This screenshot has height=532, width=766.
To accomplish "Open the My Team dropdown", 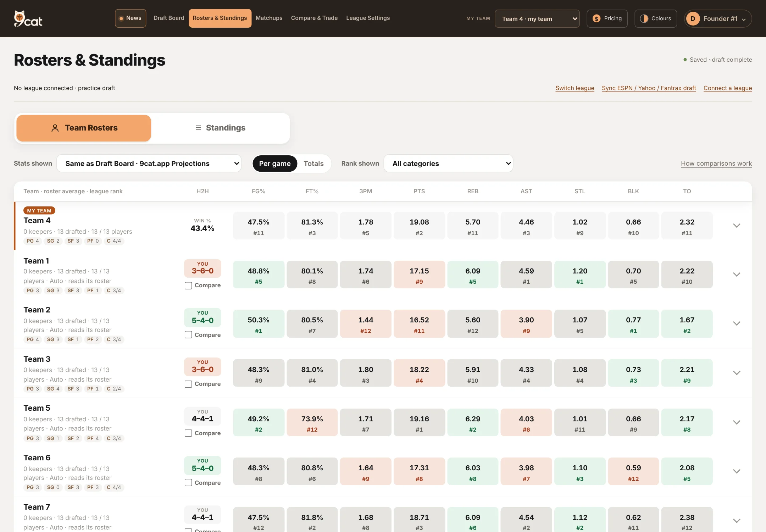I will click(537, 18).
